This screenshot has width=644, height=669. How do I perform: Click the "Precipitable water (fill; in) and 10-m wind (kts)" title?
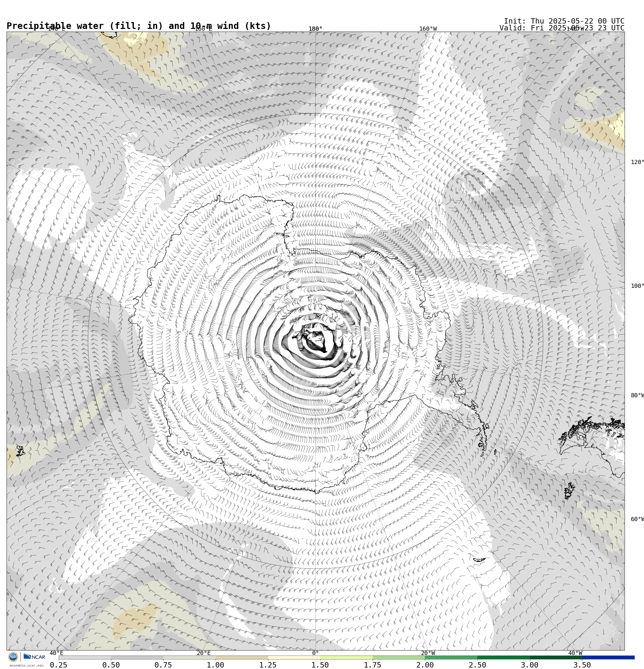(x=139, y=26)
